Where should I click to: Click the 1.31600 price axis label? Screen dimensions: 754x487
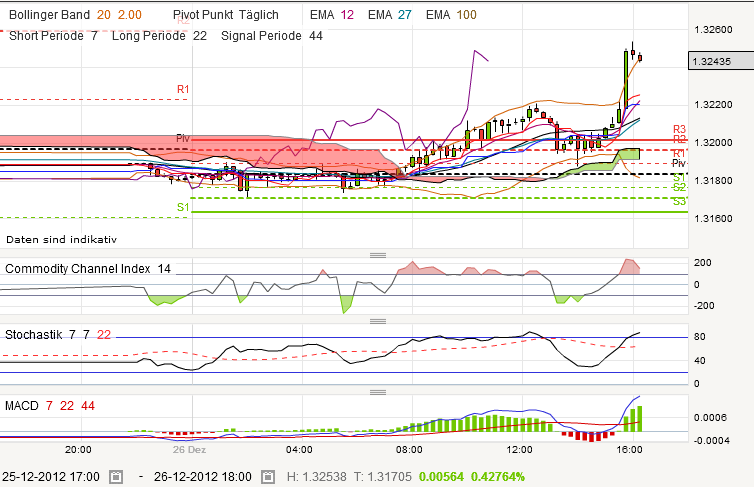tap(713, 219)
